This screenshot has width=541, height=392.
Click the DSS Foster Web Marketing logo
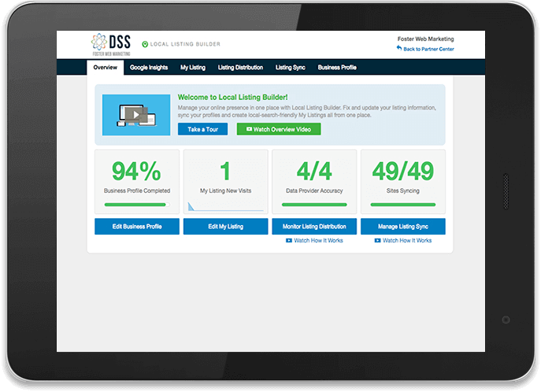coord(109,45)
